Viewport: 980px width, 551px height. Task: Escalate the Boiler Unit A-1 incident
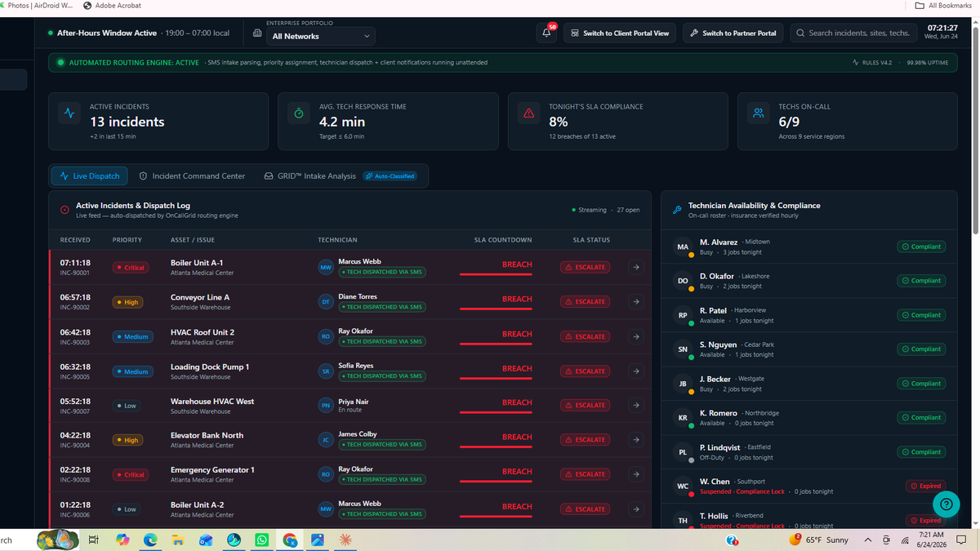[585, 267]
